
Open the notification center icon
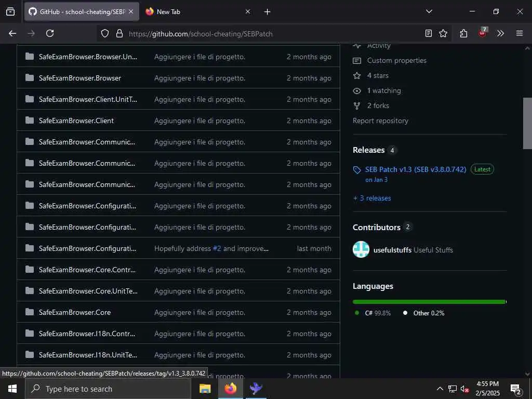[516, 390]
